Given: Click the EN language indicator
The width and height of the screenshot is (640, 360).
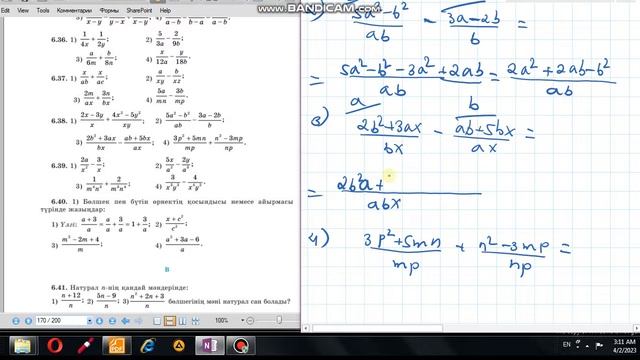Looking at the screenshot, I should (x=567, y=344).
